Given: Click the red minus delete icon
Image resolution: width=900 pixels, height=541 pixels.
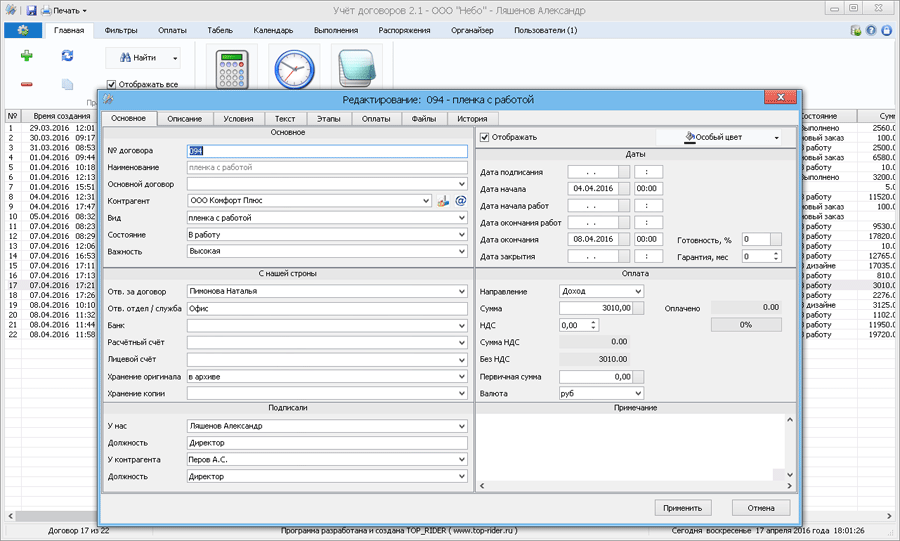Looking at the screenshot, I should coord(27,84).
